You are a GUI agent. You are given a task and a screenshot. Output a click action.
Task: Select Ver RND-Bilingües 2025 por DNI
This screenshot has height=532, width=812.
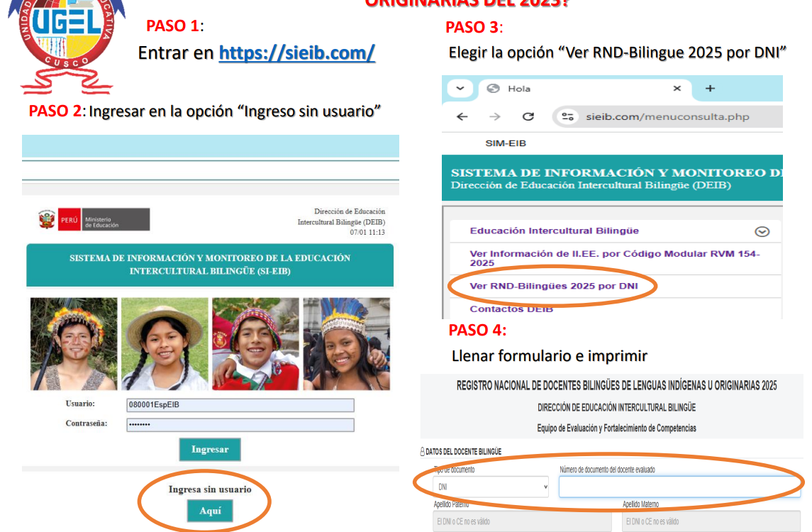554,286
